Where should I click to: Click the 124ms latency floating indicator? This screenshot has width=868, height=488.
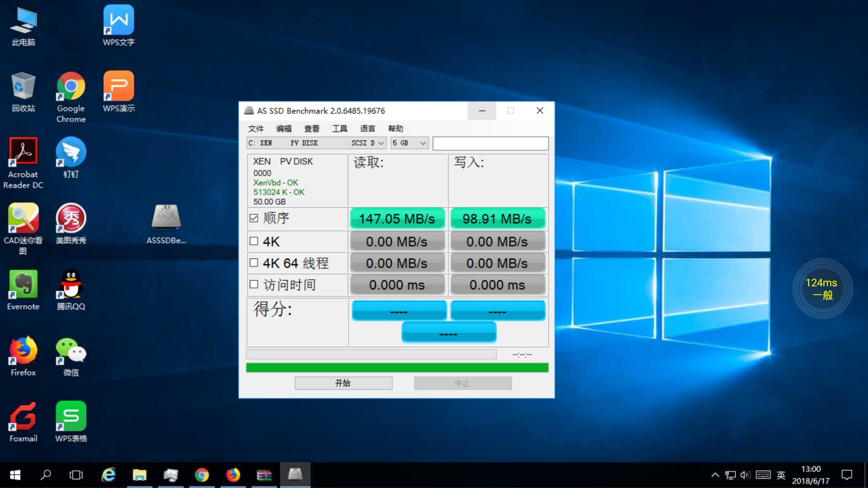tap(822, 289)
